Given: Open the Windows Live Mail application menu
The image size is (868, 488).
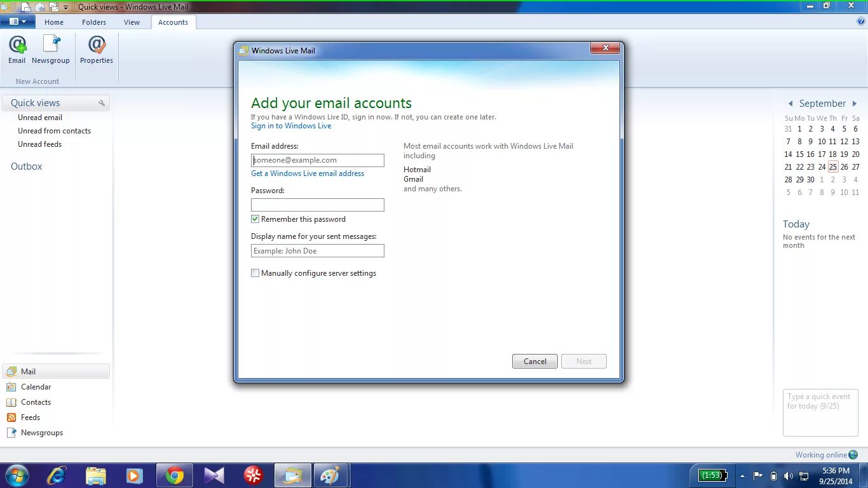Looking at the screenshot, I should click(x=17, y=22).
